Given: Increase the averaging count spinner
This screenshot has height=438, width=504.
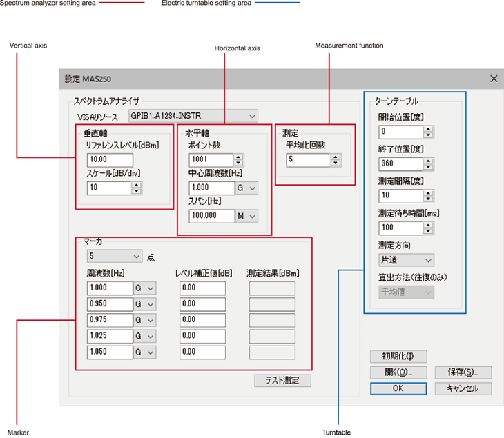Looking at the screenshot, I should coord(336,157).
